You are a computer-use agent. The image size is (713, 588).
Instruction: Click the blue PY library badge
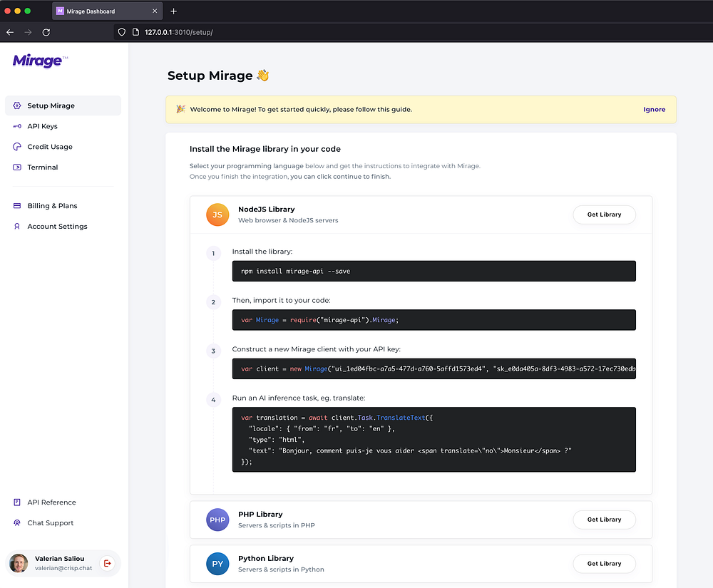pos(217,564)
